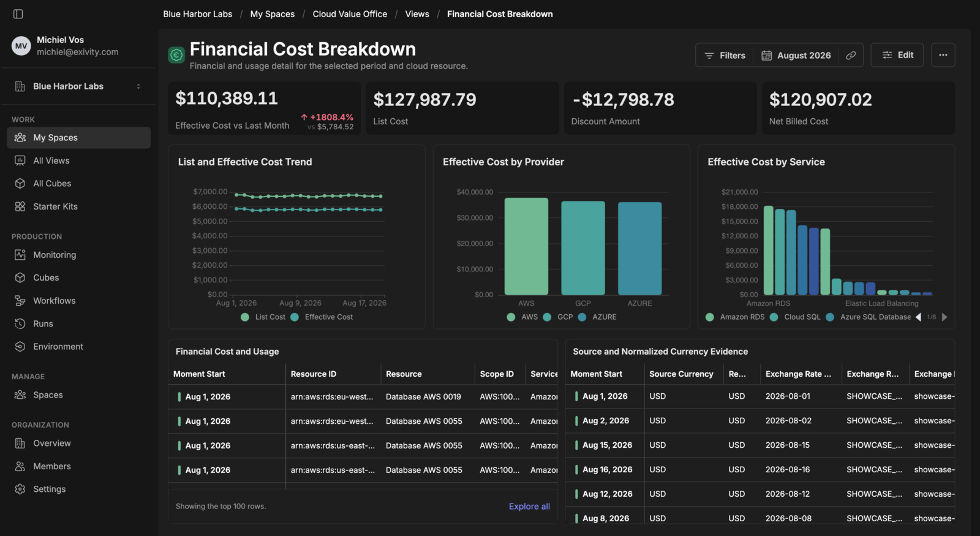Go to All Views

coord(78,160)
